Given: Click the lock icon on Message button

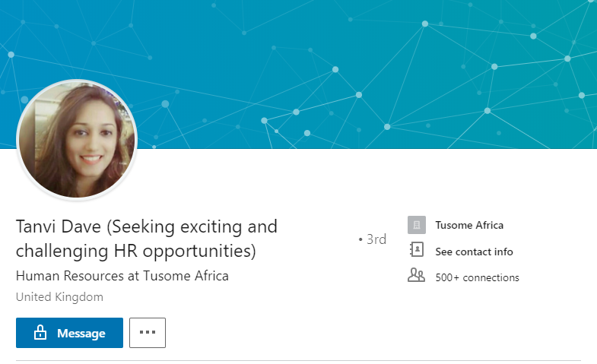Looking at the screenshot, I should (40, 333).
